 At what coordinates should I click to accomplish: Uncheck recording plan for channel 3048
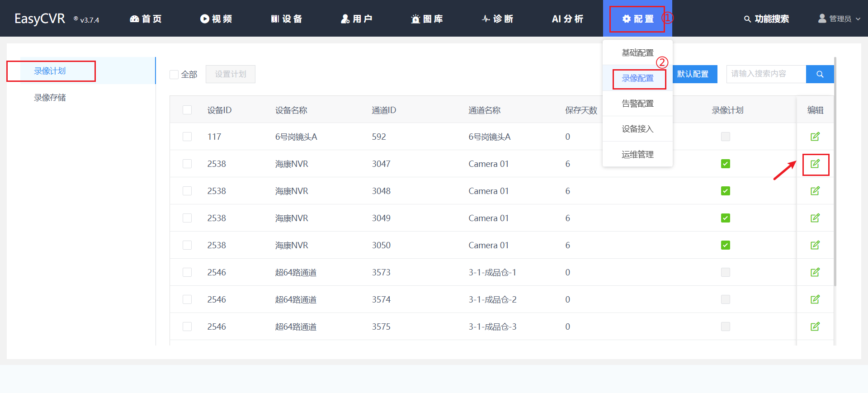[x=725, y=191]
